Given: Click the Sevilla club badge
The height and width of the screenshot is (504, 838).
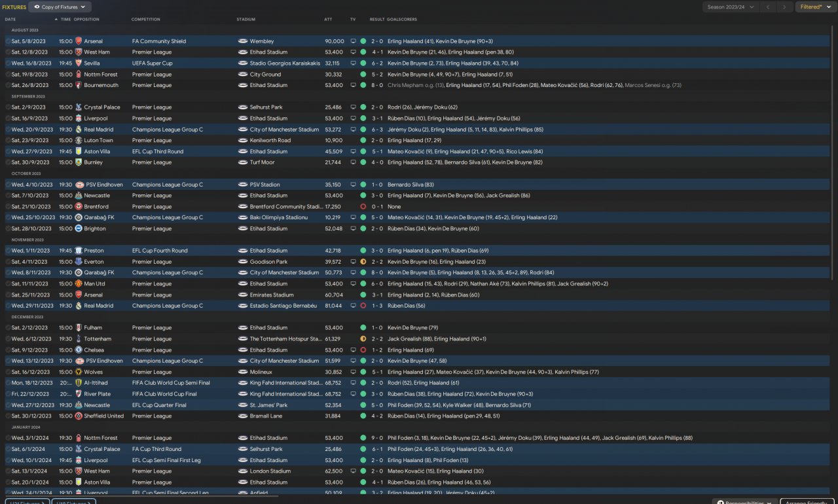Looking at the screenshot, I should pos(79,63).
